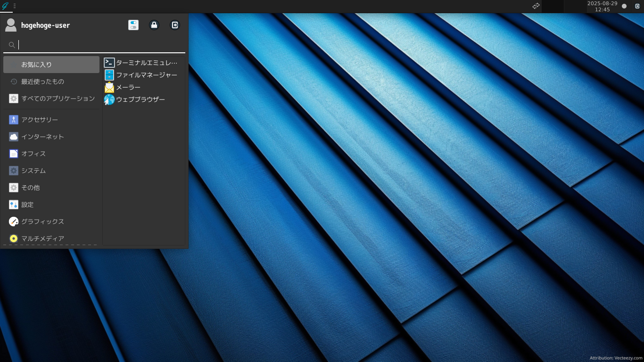
Task: Click the hamburger icon next to the menu button
Action: (15, 7)
